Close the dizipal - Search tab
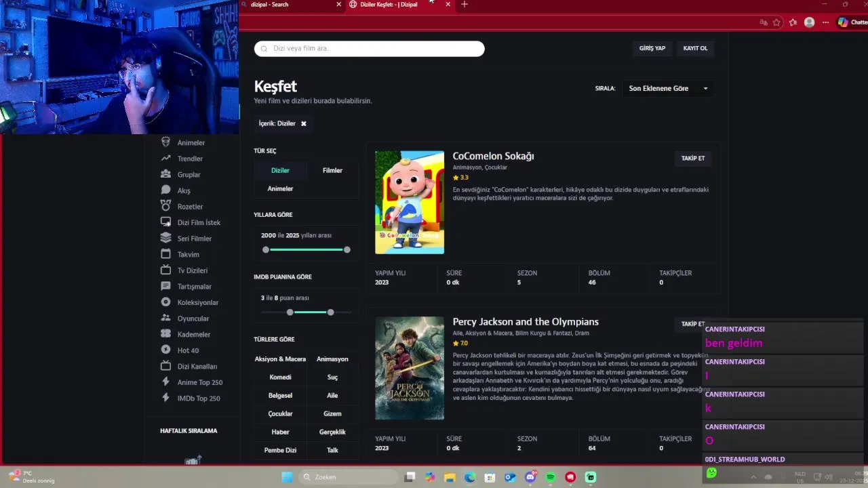 [339, 4]
